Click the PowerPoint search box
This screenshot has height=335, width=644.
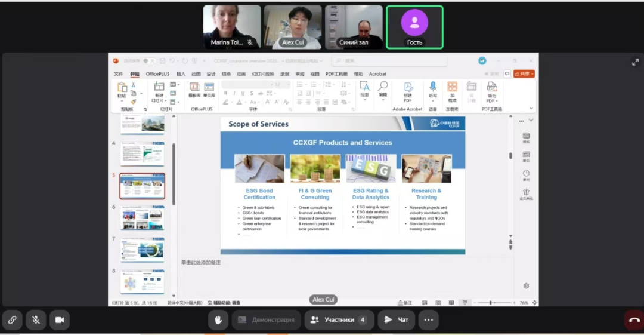[x=389, y=60]
